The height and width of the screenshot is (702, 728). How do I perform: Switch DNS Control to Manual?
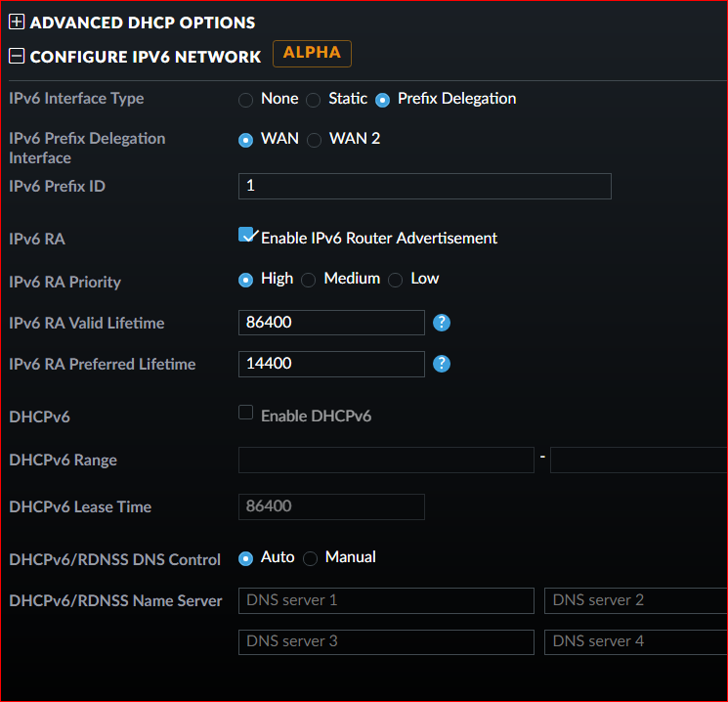point(311,558)
